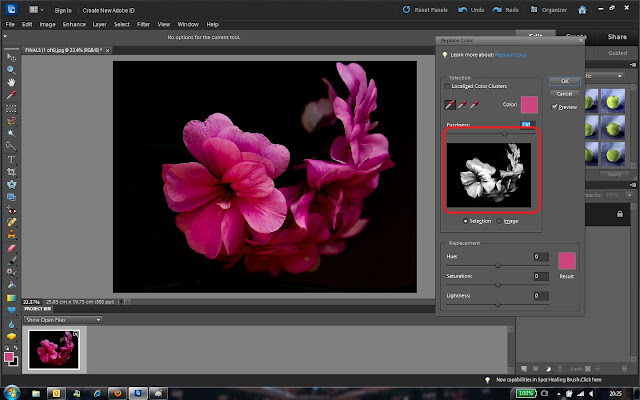Click the Eraser tool icon
Screen dimensions: 640x400
tap(10, 246)
